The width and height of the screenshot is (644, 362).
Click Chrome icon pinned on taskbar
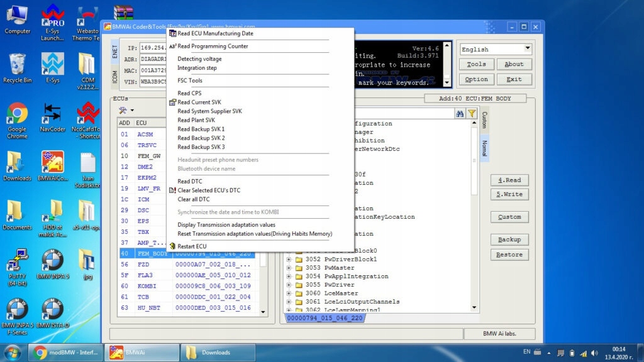[x=41, y=353]
